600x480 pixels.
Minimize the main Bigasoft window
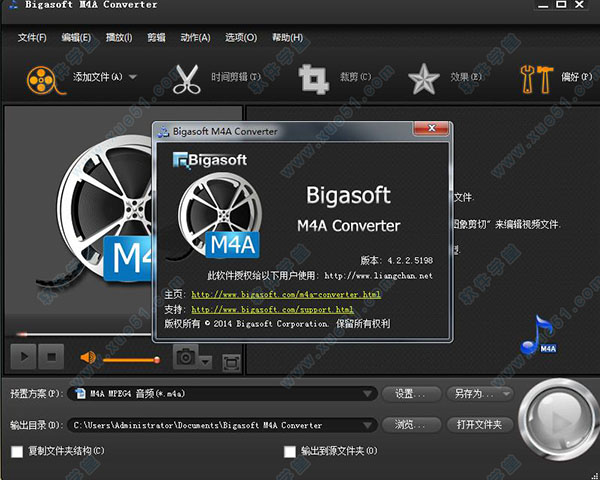pos(543,5)
